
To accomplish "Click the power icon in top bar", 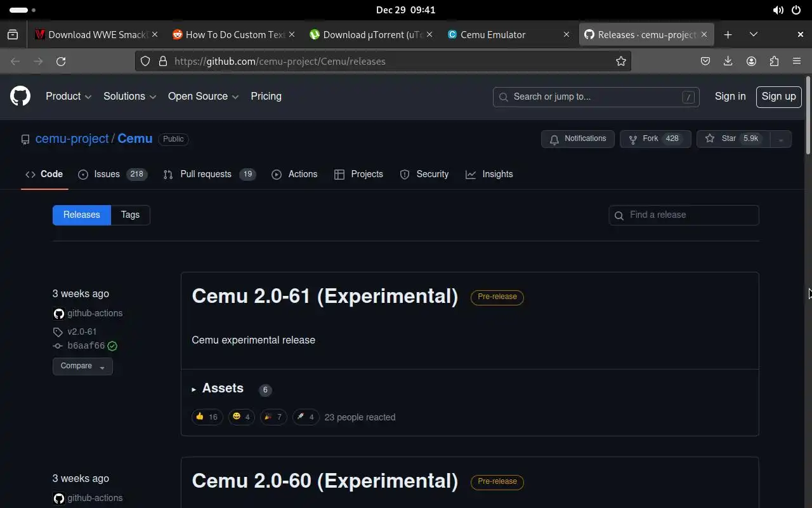I will pyautogui.click(x=797, y=10).
